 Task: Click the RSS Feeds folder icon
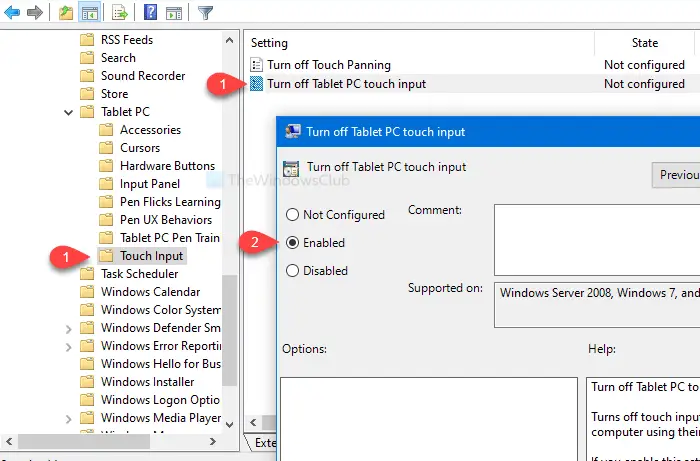(87, 40)
